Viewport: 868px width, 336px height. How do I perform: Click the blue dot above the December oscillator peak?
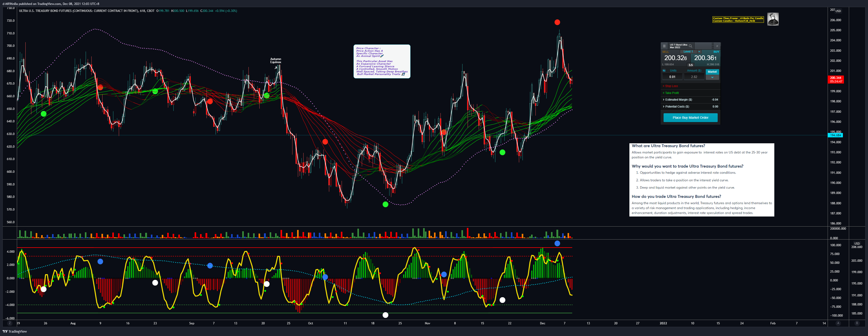point(557,243)
